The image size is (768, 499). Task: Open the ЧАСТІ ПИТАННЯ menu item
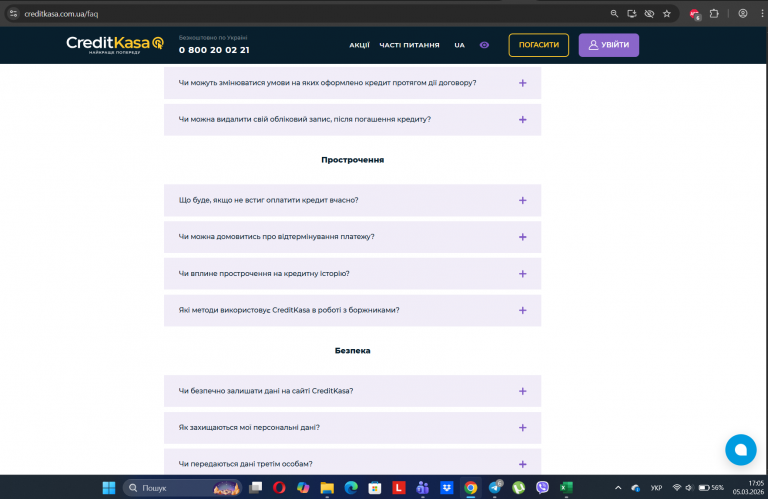point(409,45)
